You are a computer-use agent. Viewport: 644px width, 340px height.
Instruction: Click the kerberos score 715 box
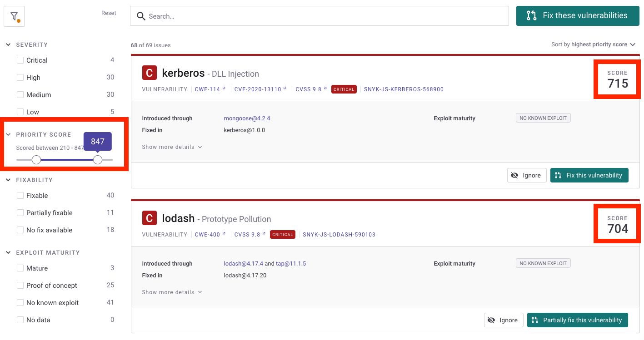tap(617, 79)
